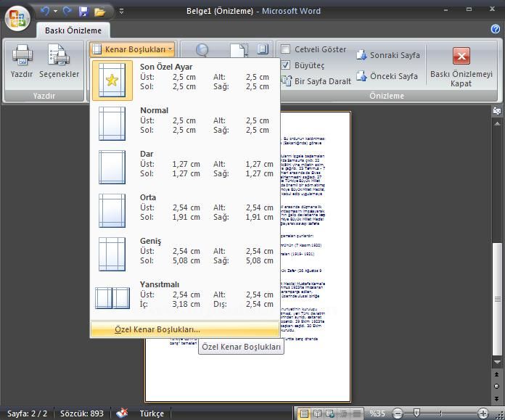Viewport: 505px width, 420px height.
Task: Switch to Full Screen Reading view icon
Action: coord(317,413)
